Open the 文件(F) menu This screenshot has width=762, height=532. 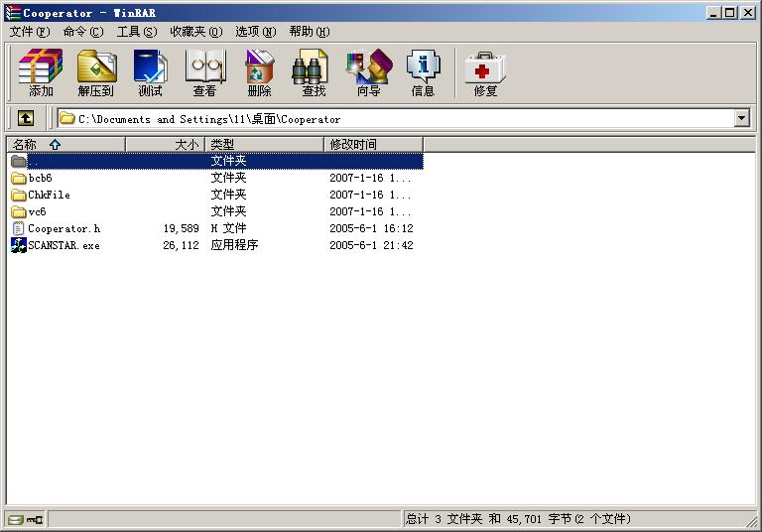pos(30,32)
